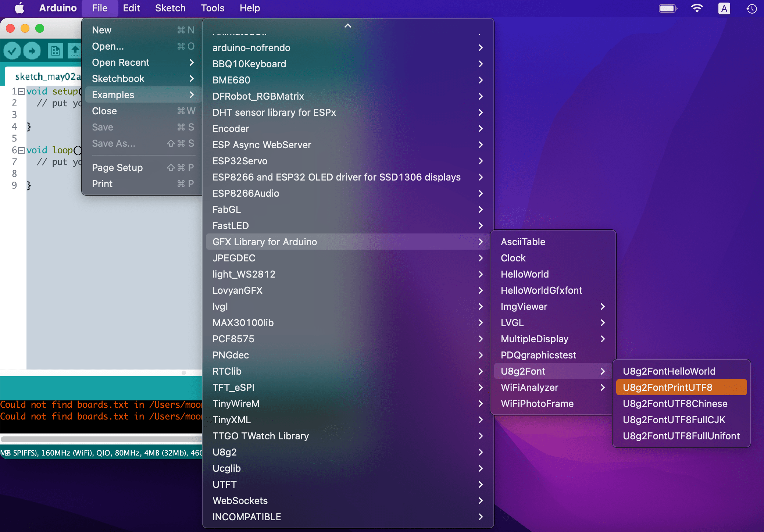Open the Tools menu

[213, 8]
